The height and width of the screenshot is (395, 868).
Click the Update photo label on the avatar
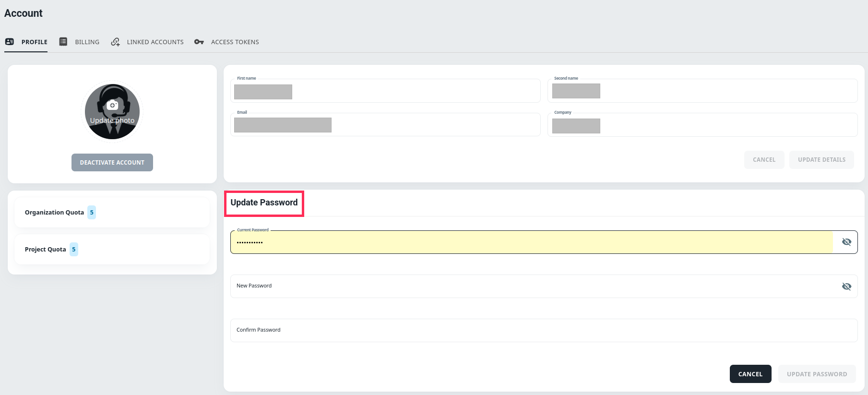click(x=112, y=120)
